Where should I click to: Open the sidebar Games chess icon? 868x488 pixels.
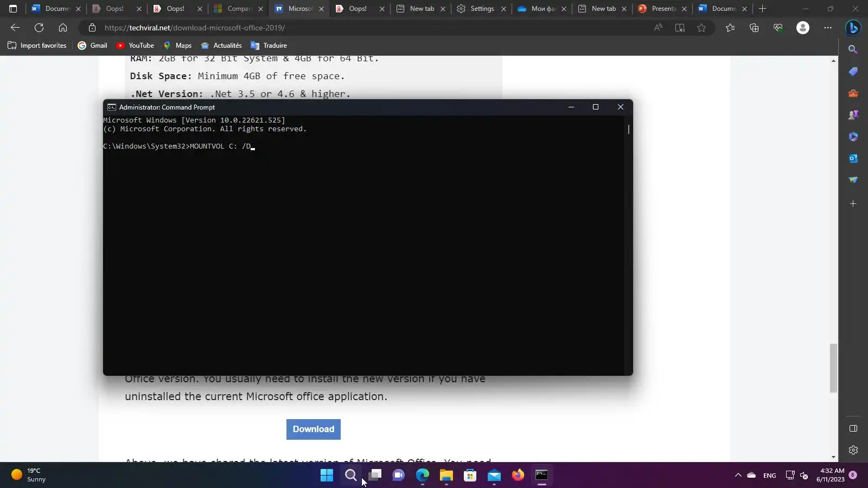tap(853, 115)
